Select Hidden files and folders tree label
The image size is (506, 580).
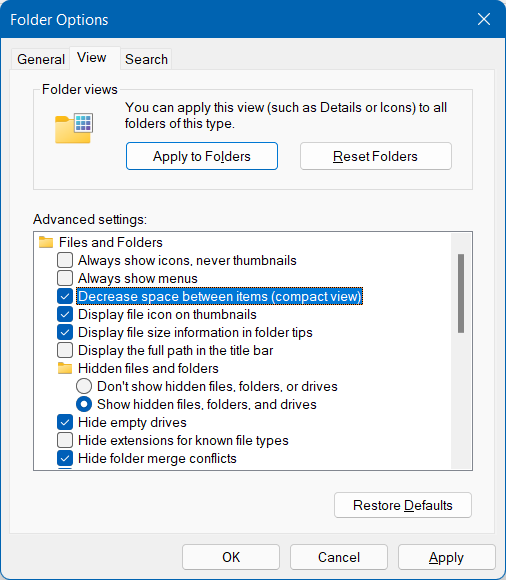(x=148, y=368)
